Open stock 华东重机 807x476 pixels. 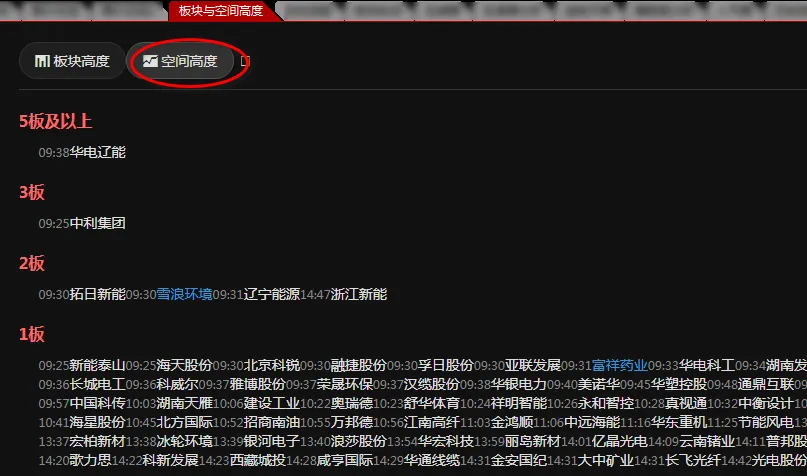[679, 422]
